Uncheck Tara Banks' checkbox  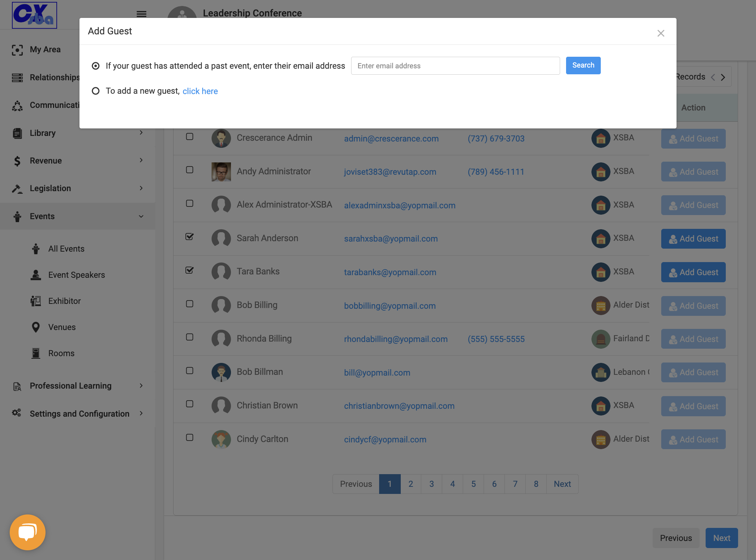(190, 270)
